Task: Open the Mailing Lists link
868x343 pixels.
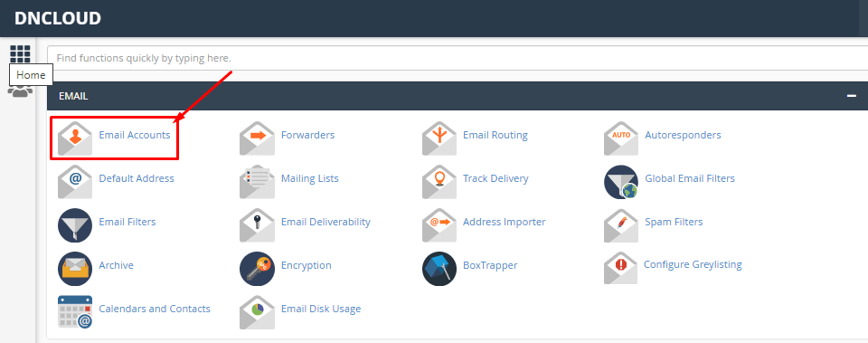Action: click(310, 178)
